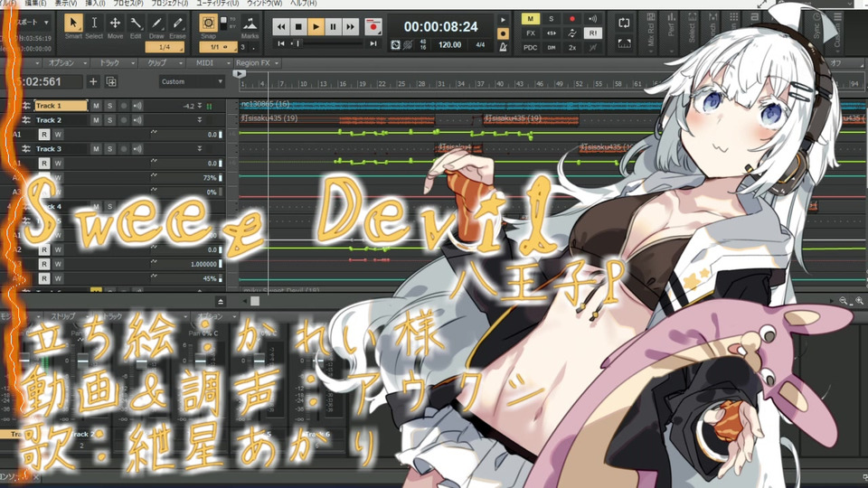Jump to project start button
Viewport: 868px width, 488px height.
coord(281,43)
